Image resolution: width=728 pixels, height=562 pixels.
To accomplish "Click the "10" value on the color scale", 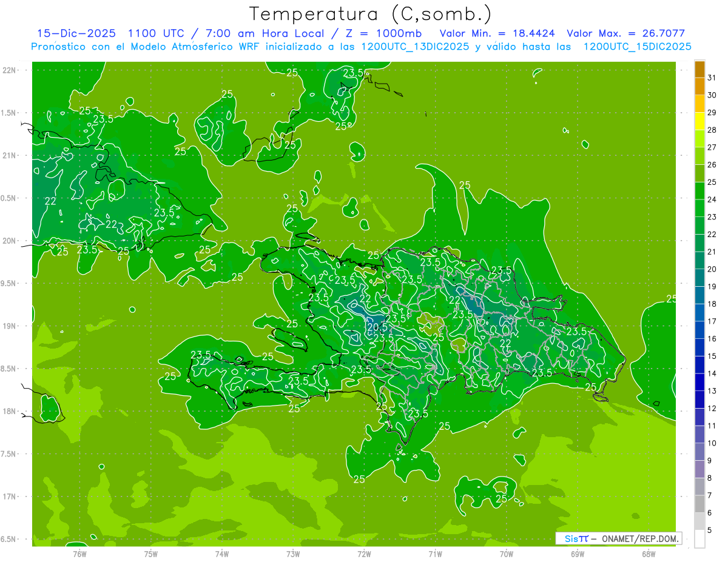I will click(712, 443).
